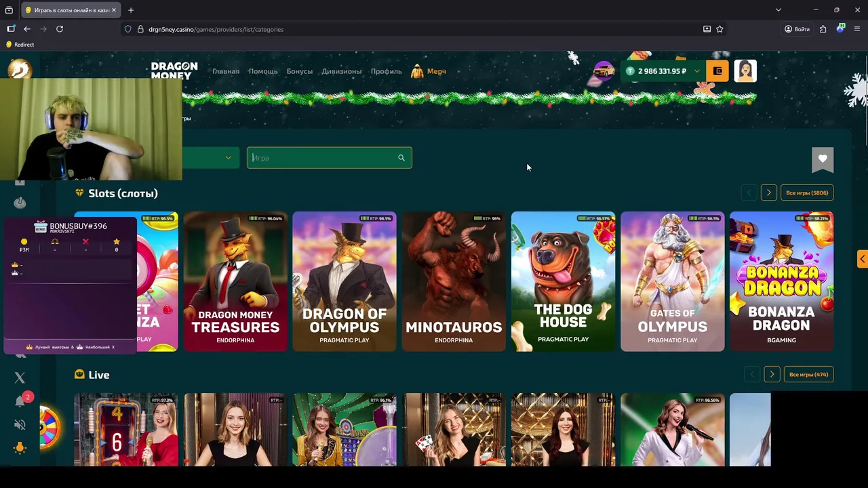The image size is (868, 488).
Task: Sign in via Войти button in toolbar
Action: tap(797, 29)
